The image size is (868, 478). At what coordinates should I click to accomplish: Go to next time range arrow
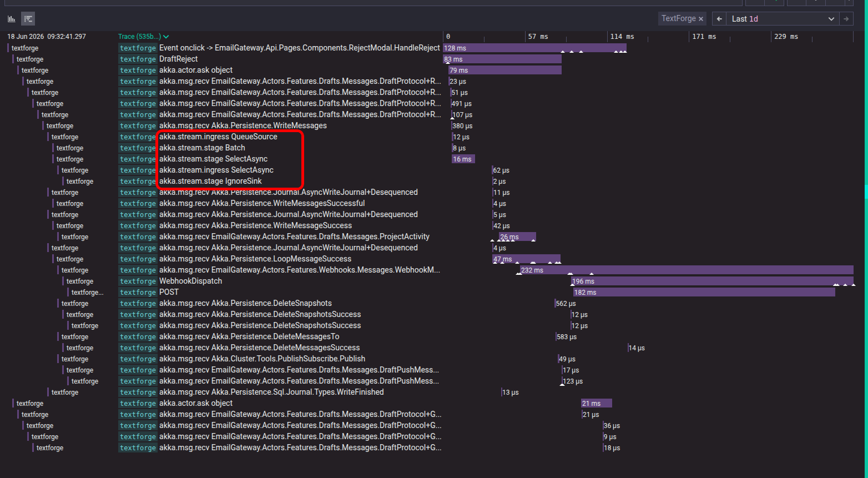pos(846,19)
